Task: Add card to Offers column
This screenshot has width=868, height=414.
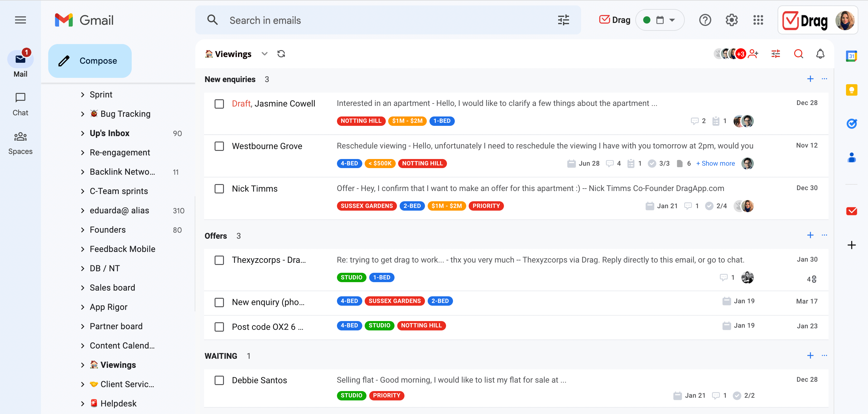Action: point(810,235)
